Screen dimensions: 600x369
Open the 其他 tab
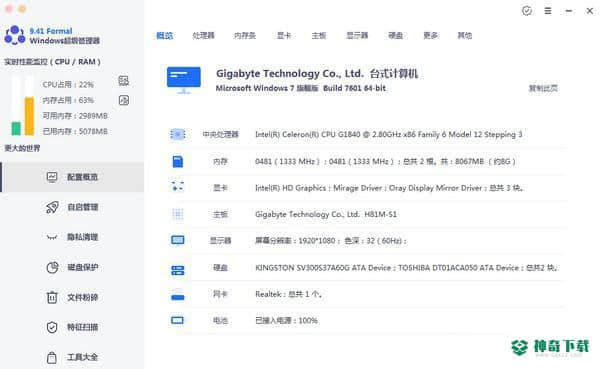click(465, 36)
